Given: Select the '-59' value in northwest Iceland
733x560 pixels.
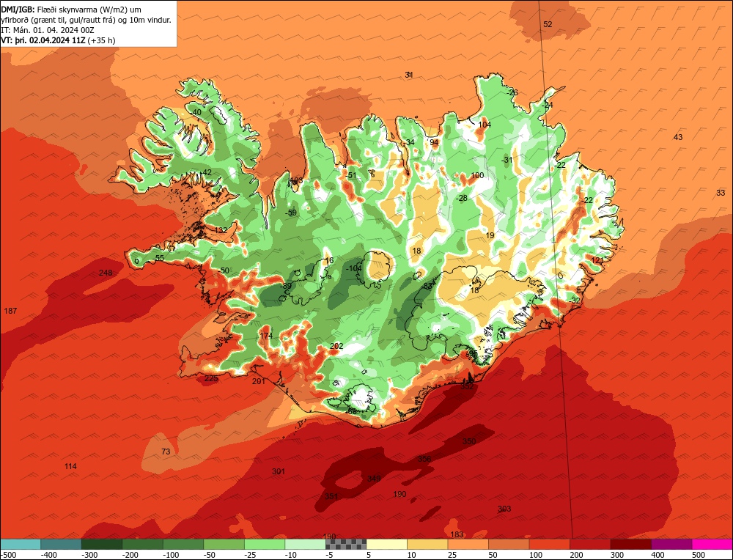Looking at the screenshot, I should click(x=291, y=213).
